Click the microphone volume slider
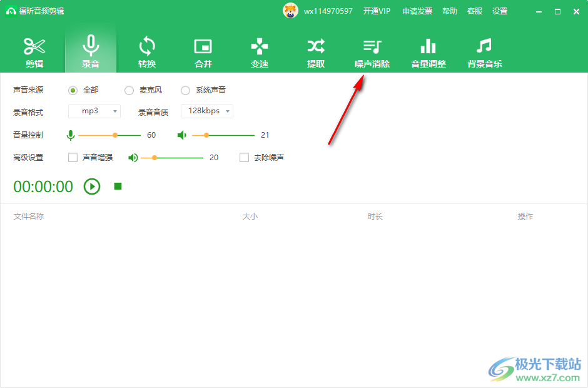The width and height of the screenshot is (588, 388). point(109,135)
